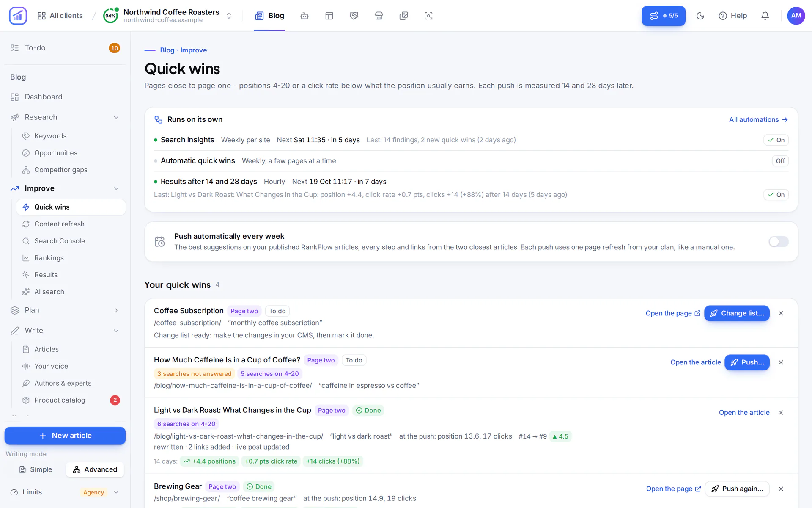Click Change list... for Coffee Subscription
This screenshot has height=508, width=812.
click(x=737, y=313)
